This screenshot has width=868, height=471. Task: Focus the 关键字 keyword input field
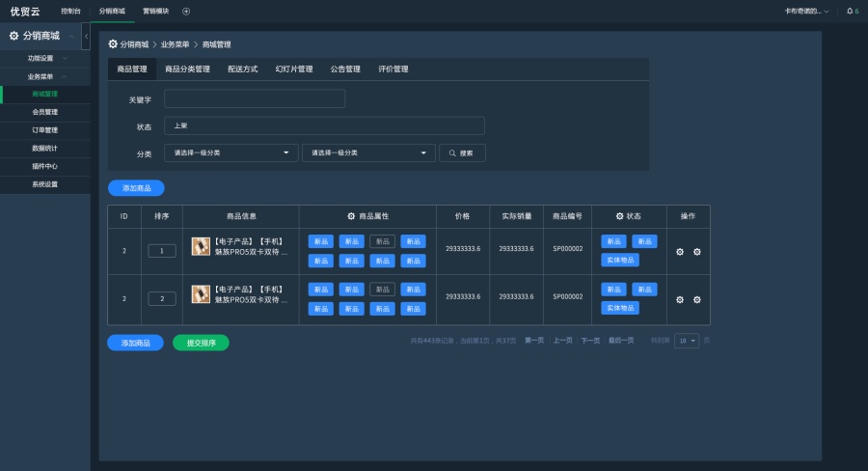coord(255,98)
